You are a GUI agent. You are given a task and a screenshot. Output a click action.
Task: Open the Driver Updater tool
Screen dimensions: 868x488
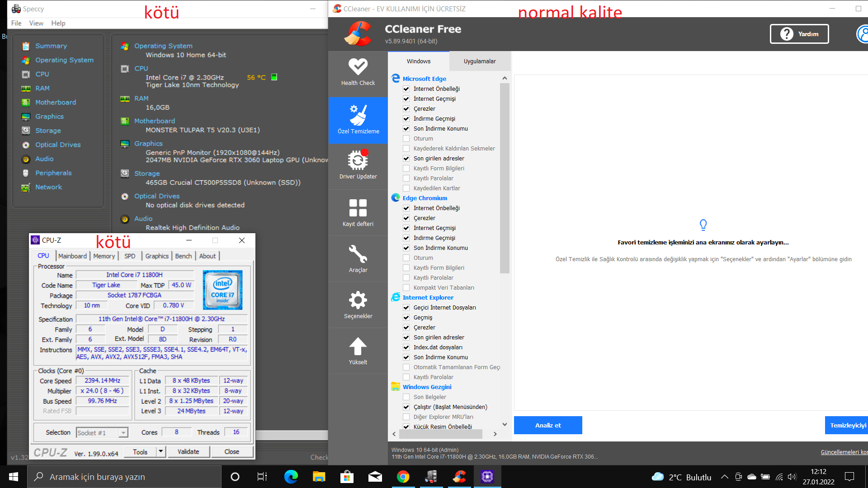point(358,165)
